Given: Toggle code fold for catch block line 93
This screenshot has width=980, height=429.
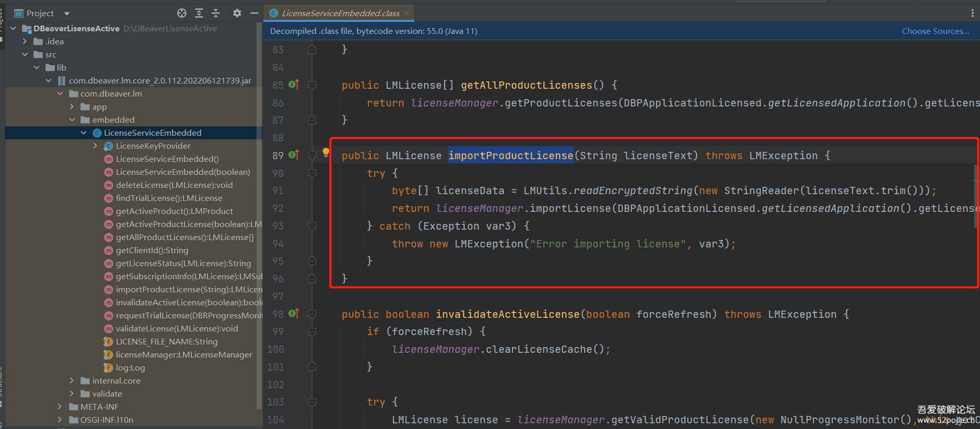Looking at the screenshot, I should click(x=312, y=226).
